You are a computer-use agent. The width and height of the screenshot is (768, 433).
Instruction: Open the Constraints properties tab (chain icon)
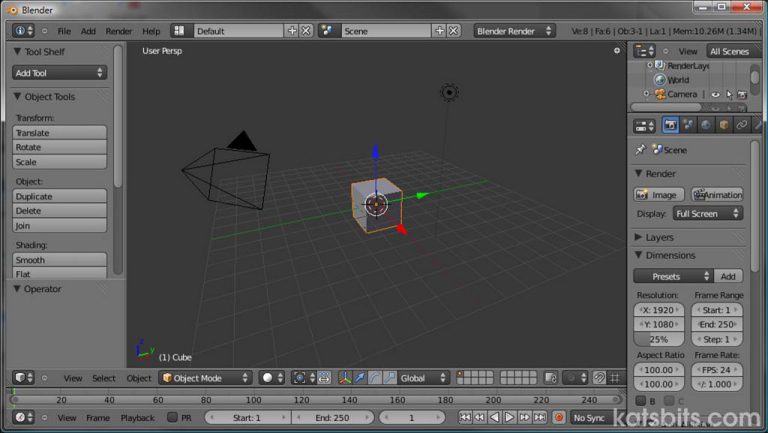tap(741, 125)
